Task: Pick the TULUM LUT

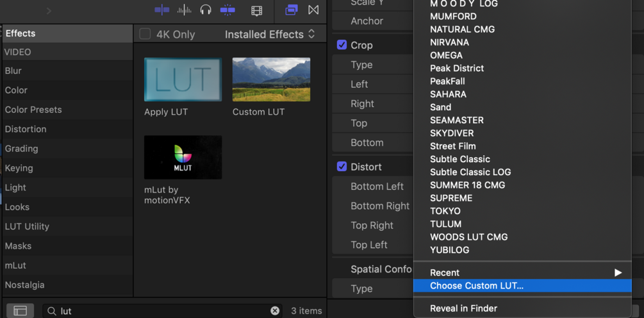Action: tap(445, 224)
